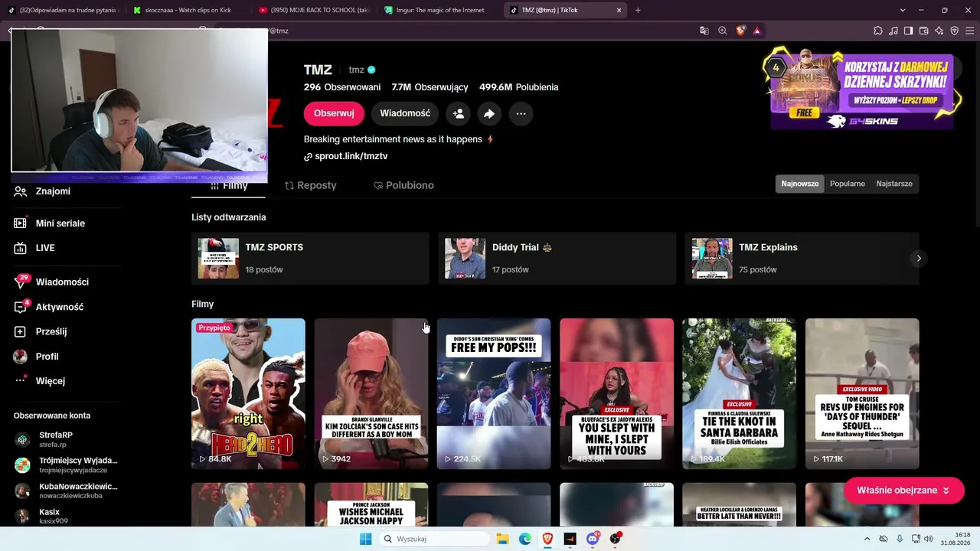Open Profil in the TikTok sidebar

(x=36, y=357)
